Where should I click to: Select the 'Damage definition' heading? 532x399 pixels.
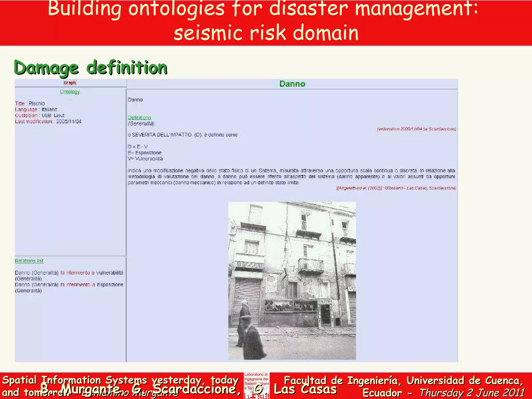[91, 68]
